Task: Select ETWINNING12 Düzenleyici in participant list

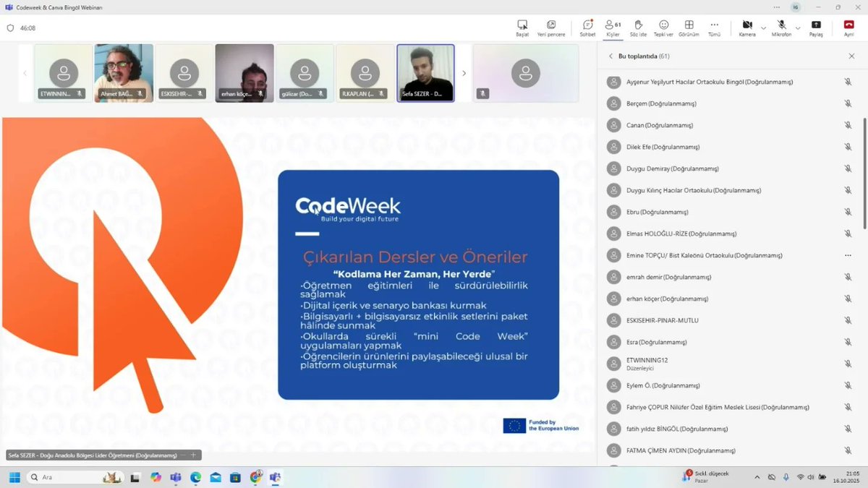Action: click(x=731, y=364)
